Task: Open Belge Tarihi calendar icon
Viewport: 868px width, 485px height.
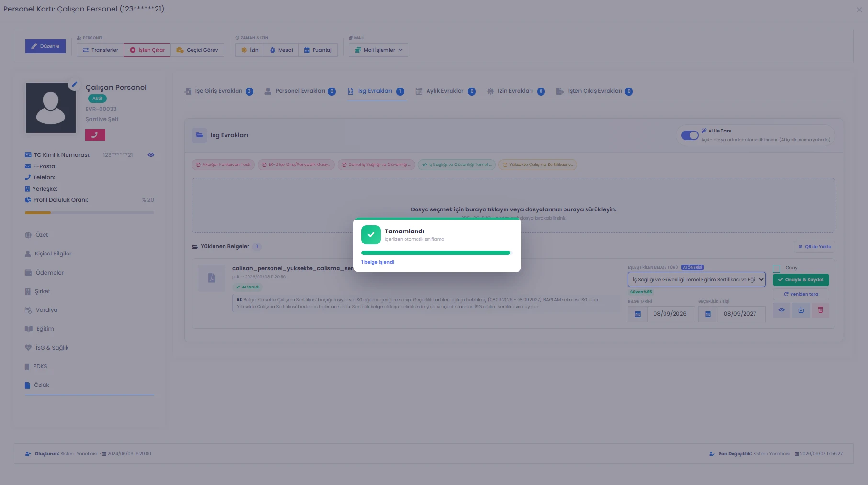Action: point(638,314)
